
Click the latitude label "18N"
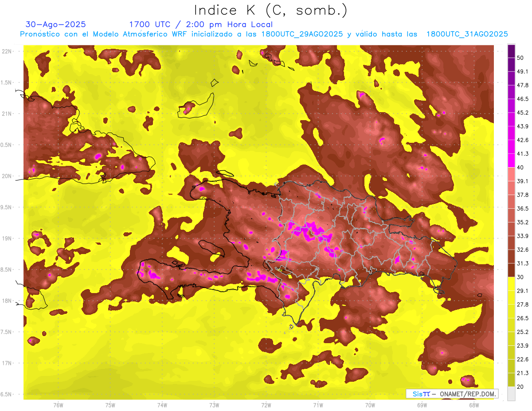click(x=7, y=301)
